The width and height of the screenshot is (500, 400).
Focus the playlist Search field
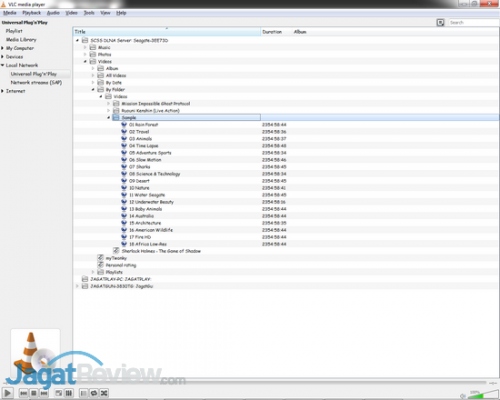pos(473,23)
